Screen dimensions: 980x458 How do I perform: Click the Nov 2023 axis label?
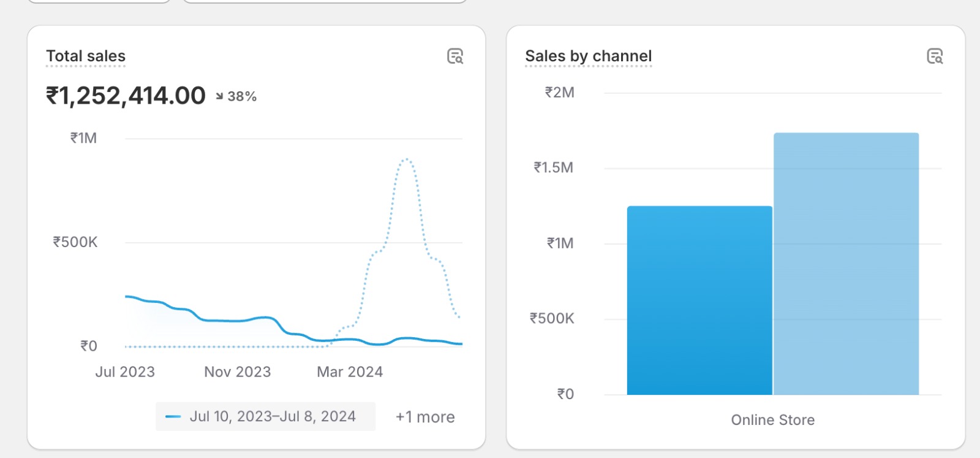click(x=237, y=372)
